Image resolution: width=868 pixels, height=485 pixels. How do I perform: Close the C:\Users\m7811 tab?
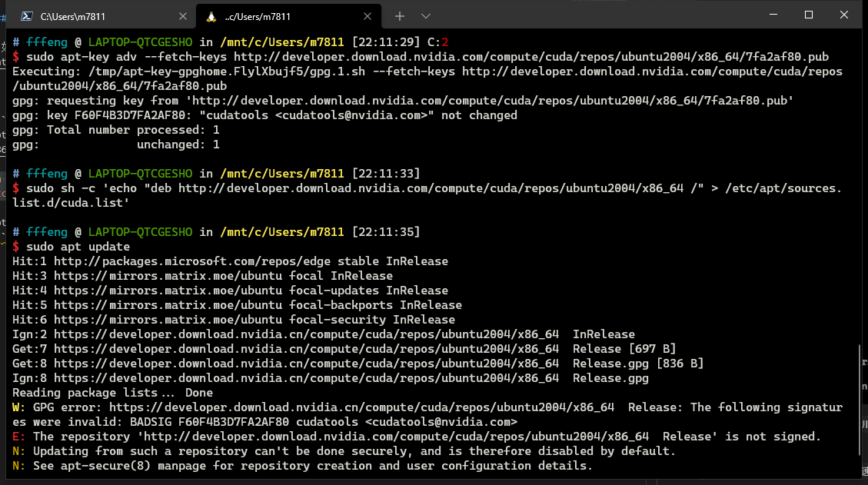tap(182, 15)
